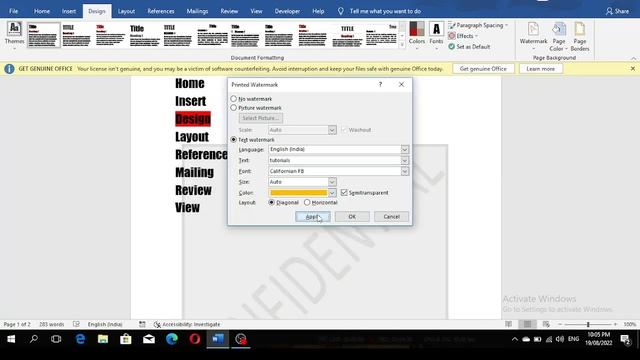Open Page Color ribbon button

[558, 36]
